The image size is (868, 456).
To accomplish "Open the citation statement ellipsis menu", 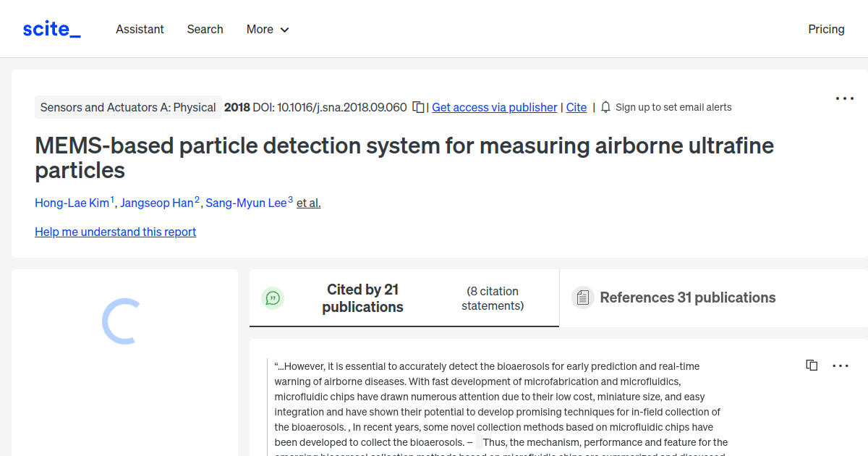I will click(x=841, y=365).
